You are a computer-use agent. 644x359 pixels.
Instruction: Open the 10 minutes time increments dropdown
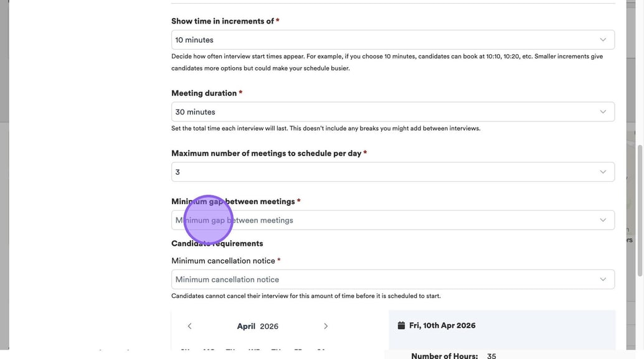coord(392,40)
